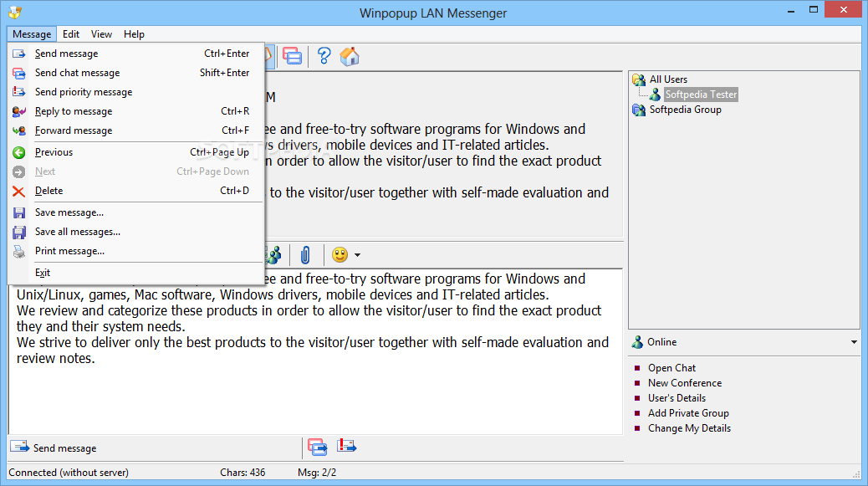Click bottom send chat message icon
The height and width of the screenshot is (486, 868).
coord(318,447)
